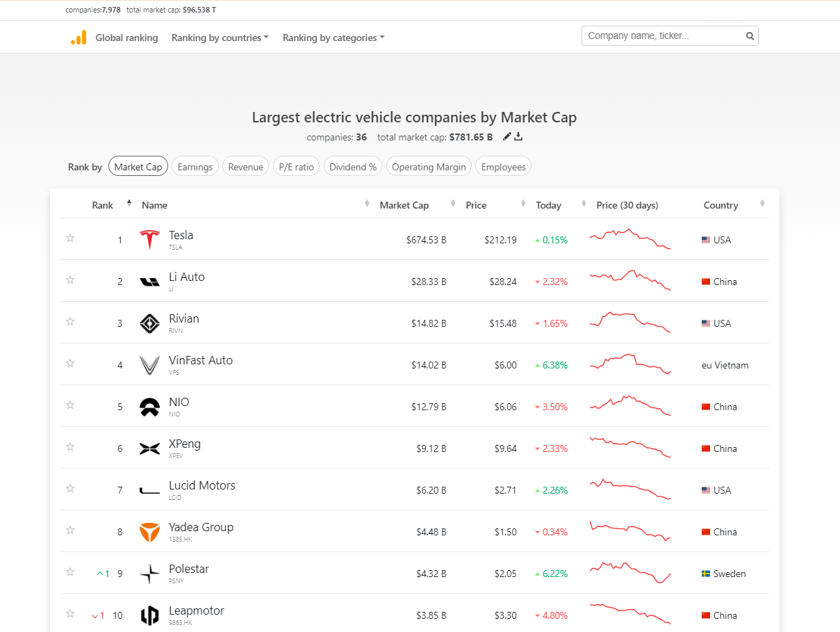
Task: Open Global ranking page
Action: [x=126, y=38]
